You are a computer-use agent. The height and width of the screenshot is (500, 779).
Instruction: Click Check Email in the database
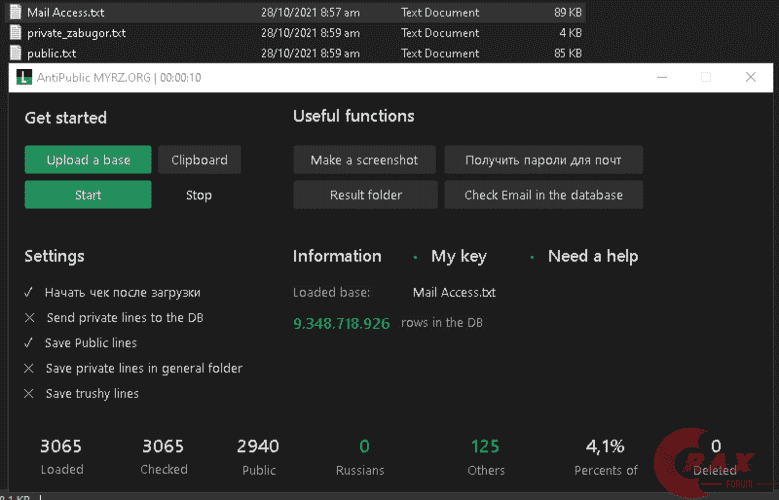tap(543, 195)
